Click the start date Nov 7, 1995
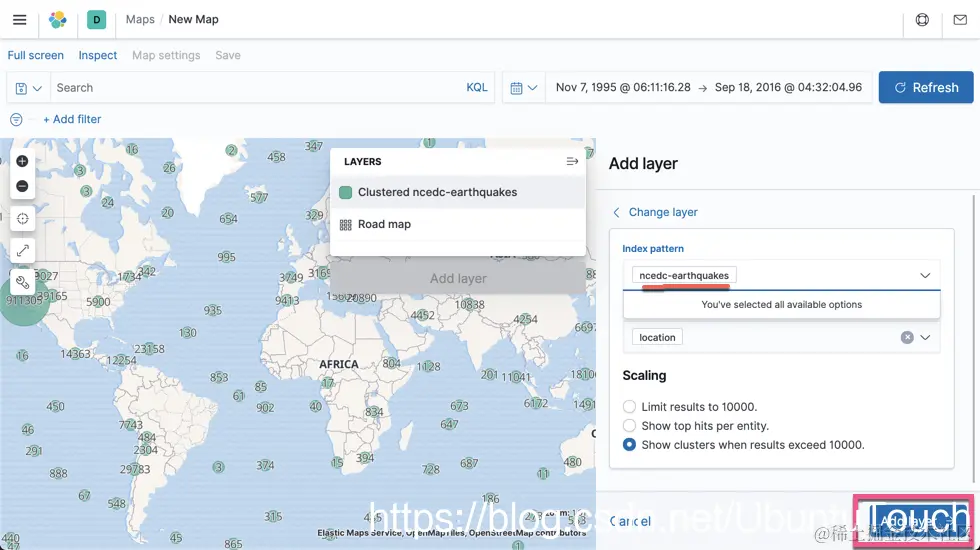Screen dimensions: 980x550 (623, 88)
